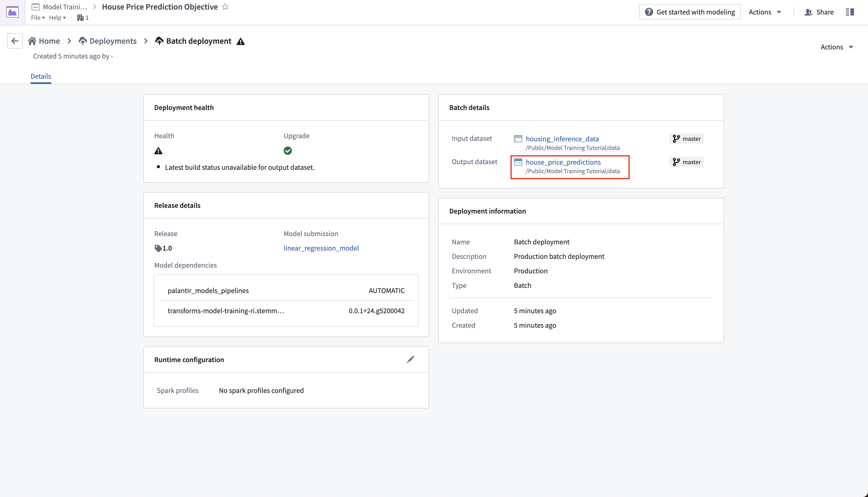The width and height of the screenshot is (868, 497).
Task: Click the Batch deployment warning triangle icon
Action: (x=240, y=41)
